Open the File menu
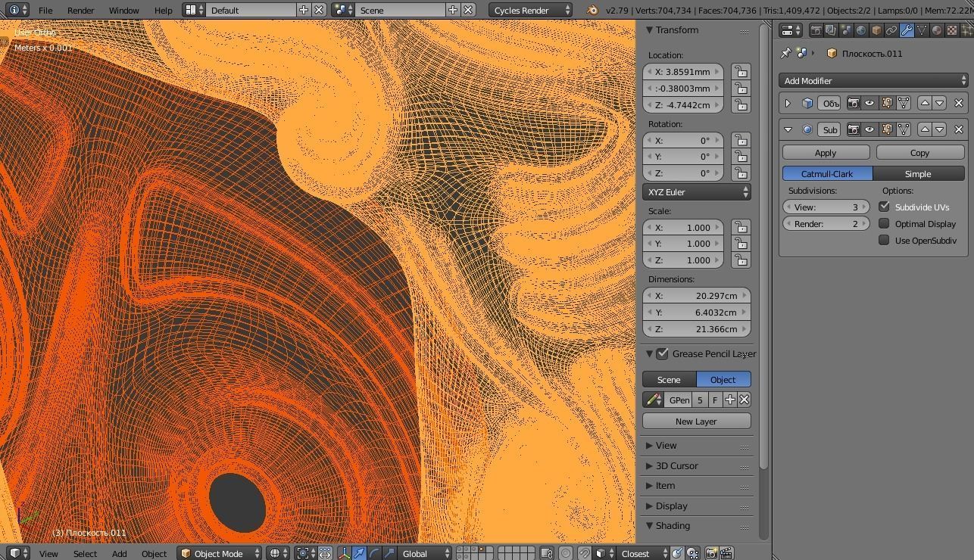Viewport: 974px width, 560px height. click(45, 10)
